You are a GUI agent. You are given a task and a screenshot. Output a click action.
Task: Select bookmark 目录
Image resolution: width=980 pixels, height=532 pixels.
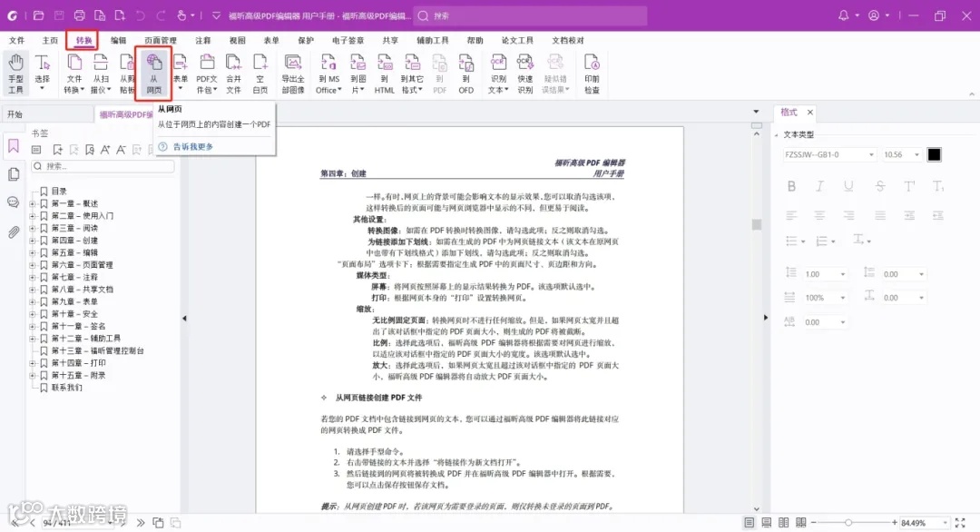click(59, 191)
